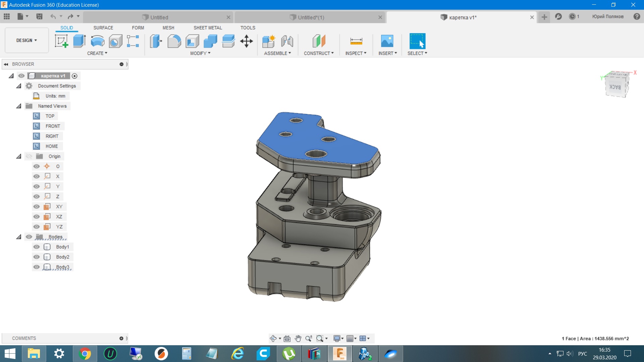The width and height of the screenshot is (644, 362).
Task: Select the New Component tool
Action: pos(269,41)
